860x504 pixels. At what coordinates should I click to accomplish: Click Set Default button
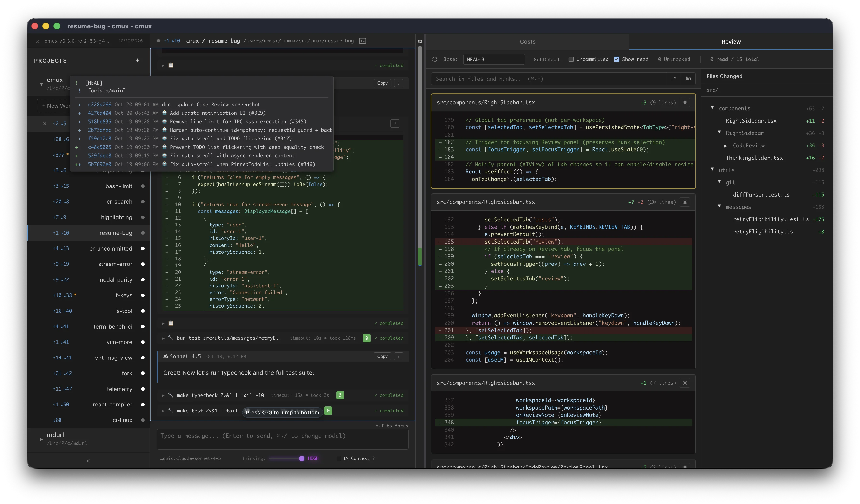pos(546,59)
